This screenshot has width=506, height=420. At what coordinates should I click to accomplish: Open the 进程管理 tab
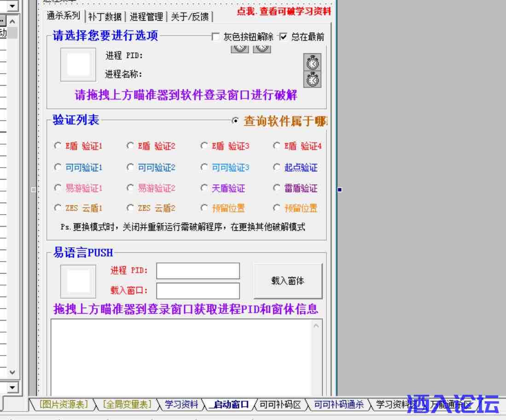click(146, 17)
